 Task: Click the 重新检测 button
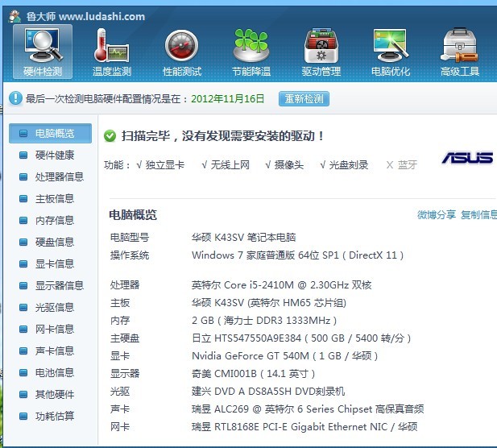[304, 98]
